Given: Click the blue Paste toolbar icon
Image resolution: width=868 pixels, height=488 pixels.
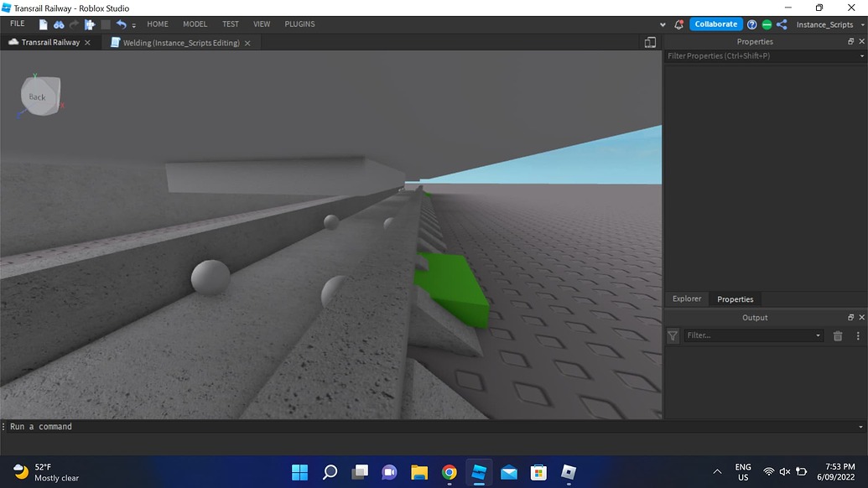Looking at the screenshot, I should pos(90,24).
